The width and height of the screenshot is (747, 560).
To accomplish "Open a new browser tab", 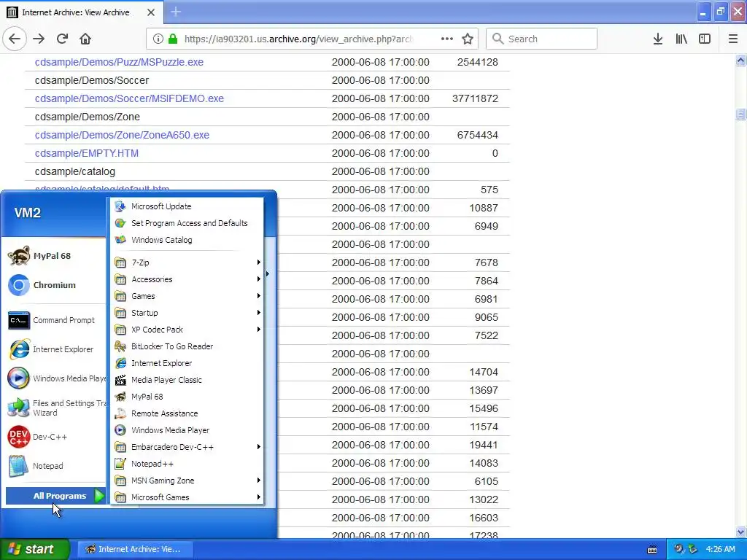I will point(176,12).
